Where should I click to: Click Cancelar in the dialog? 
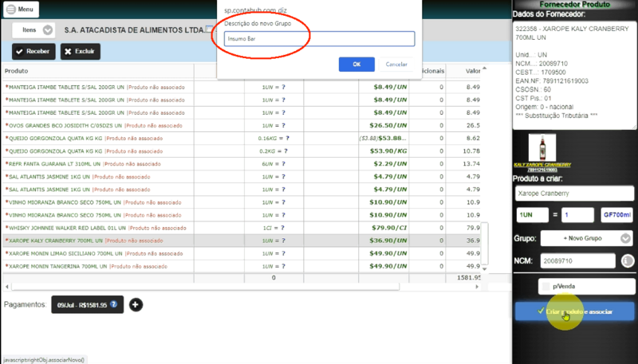pos(396,65)
